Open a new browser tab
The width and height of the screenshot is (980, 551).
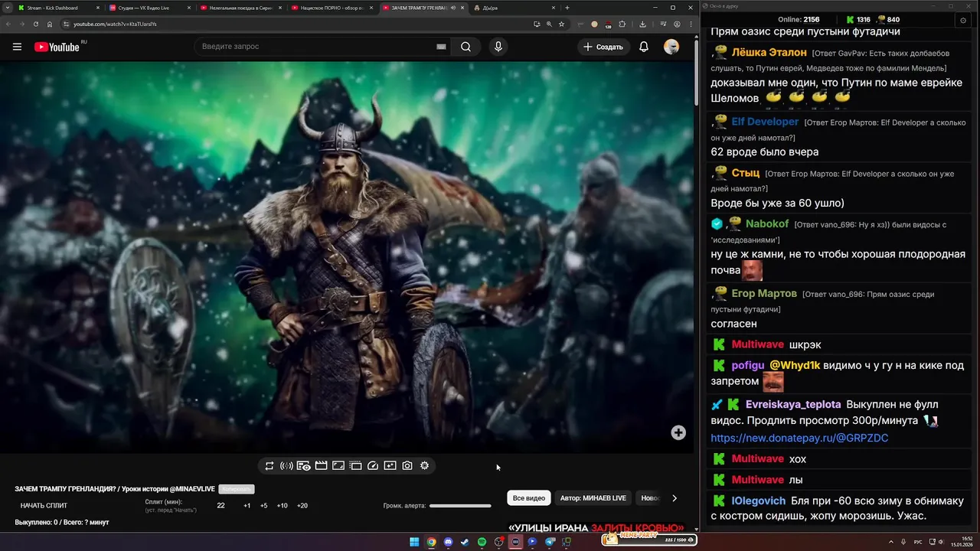click(x=567, y=8)
